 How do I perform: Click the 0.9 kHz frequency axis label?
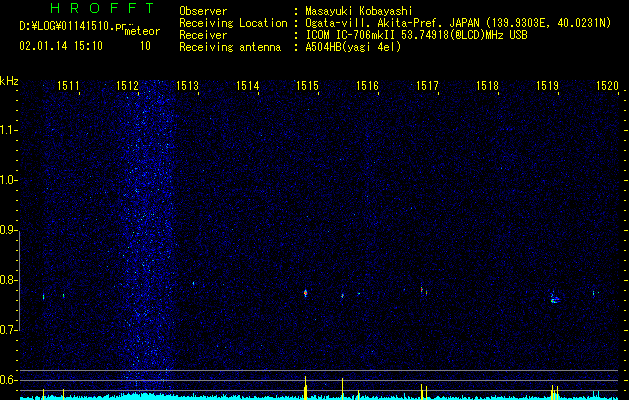point(8,230)
